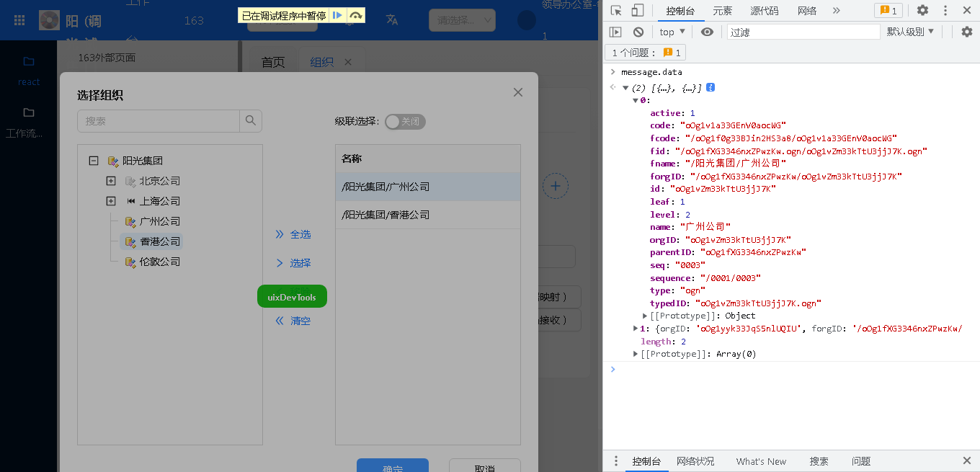
Task: Clear the console with the block icon
Action: [638, 32]
